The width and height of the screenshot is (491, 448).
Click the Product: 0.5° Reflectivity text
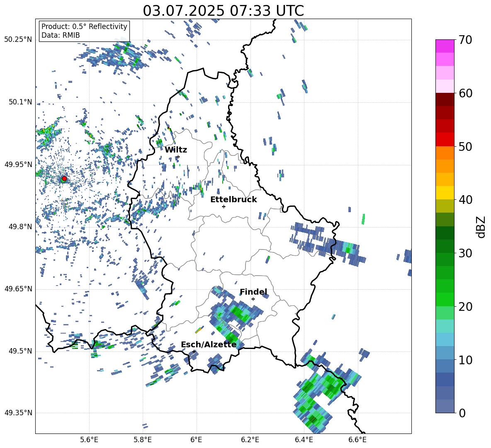84,26
